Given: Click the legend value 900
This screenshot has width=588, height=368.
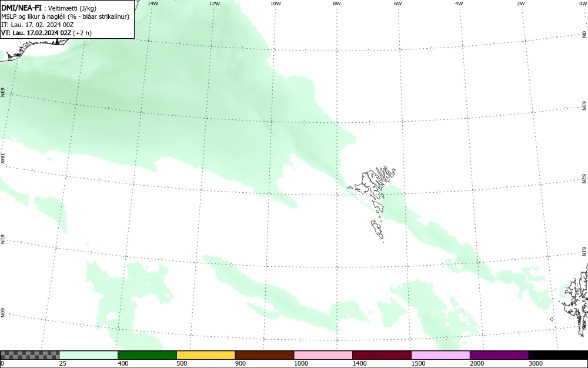Looking at the screenshot, I should pos(240,363).
